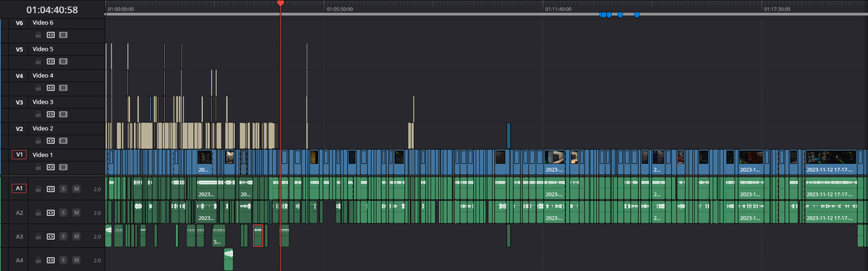868x271 pixels.
Task: Click the 01:05:50:00 ruler timecode
Action: tap(339, 9)
